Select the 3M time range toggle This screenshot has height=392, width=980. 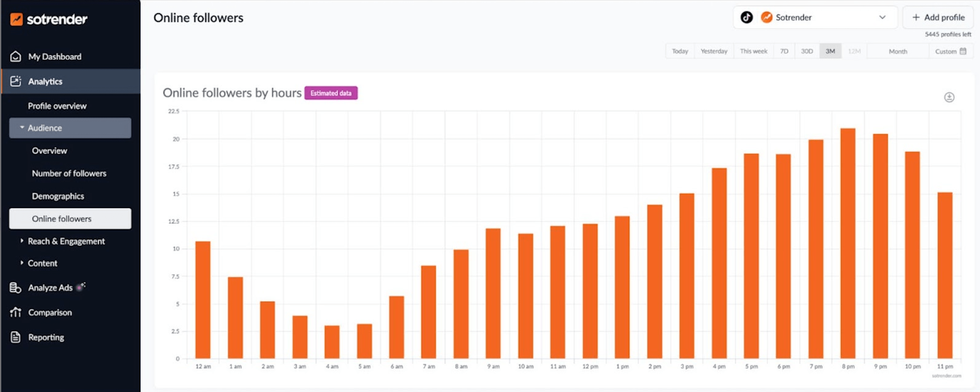[831, 51]
